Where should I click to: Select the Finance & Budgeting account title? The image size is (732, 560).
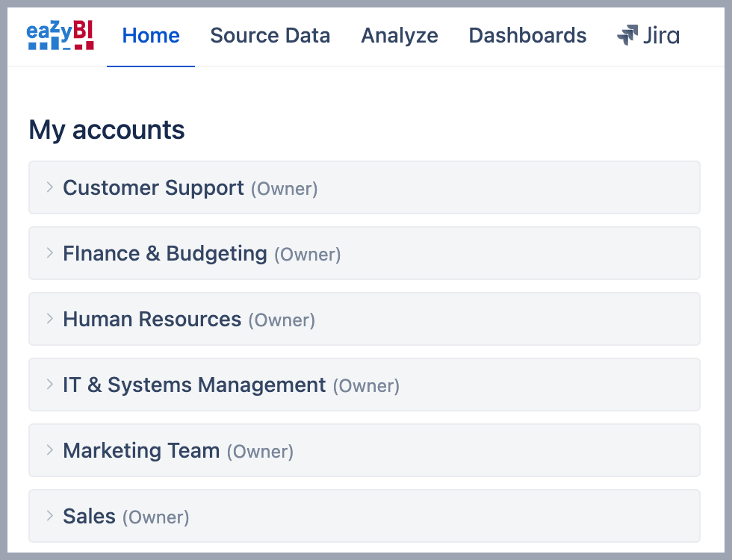pos(165,253)
